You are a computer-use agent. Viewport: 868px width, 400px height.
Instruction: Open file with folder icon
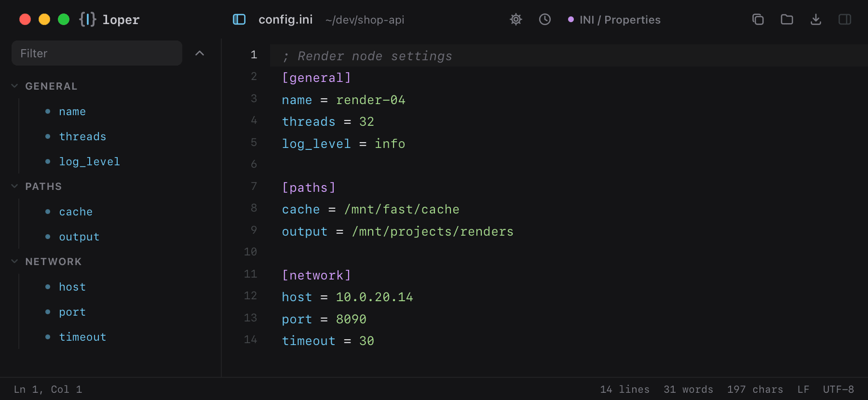pos(787,19)
